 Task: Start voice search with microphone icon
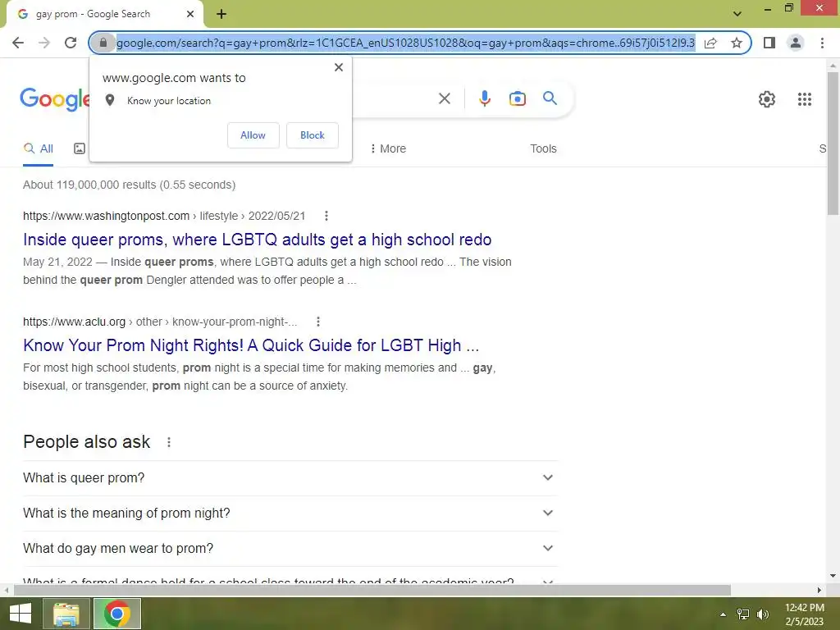coord(484,98)
